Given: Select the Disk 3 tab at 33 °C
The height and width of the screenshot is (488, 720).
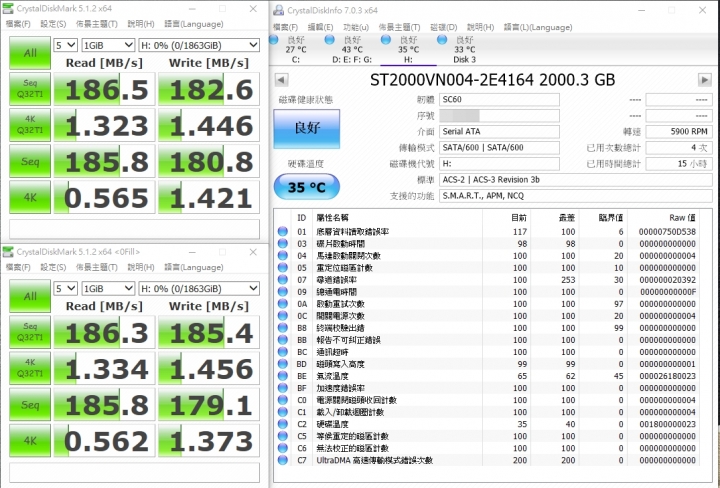Looking at the screenshot, I should pyautogui.click(x=464, y=50).
